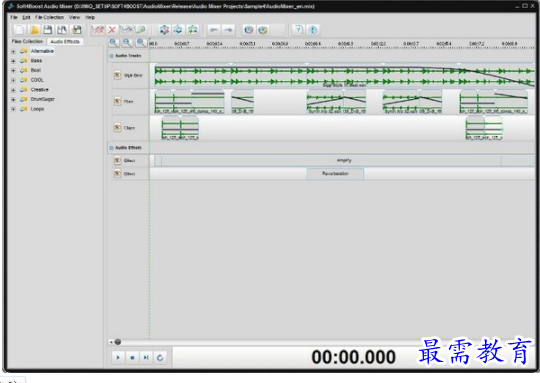540x383 pixels.
Task: Click the second globe icon with orange mark
Action: pyautogui.click(x=263, y=30)
